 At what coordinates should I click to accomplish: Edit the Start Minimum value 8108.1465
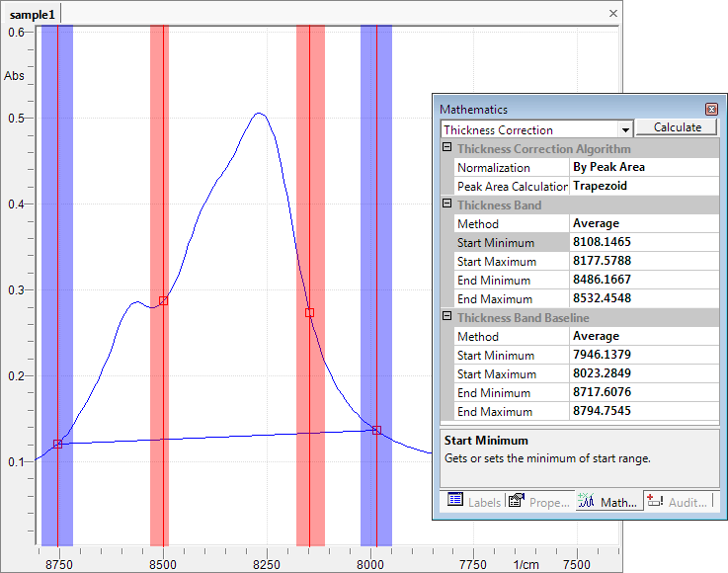tap(643, 242)
